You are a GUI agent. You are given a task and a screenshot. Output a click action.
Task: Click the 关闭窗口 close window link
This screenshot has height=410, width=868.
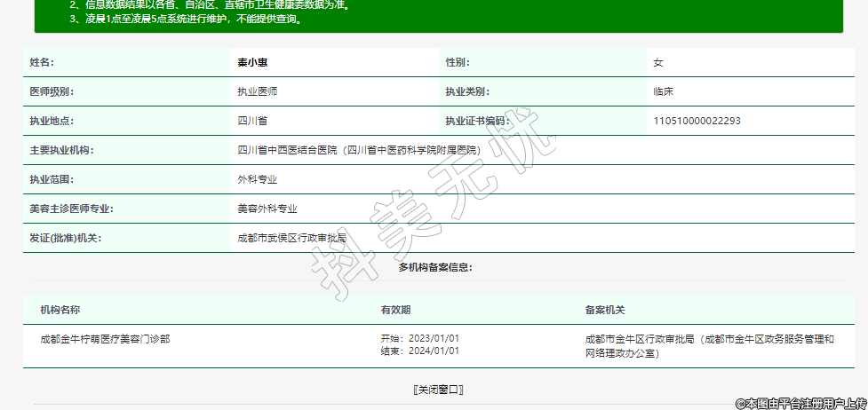tap(438, 390)
